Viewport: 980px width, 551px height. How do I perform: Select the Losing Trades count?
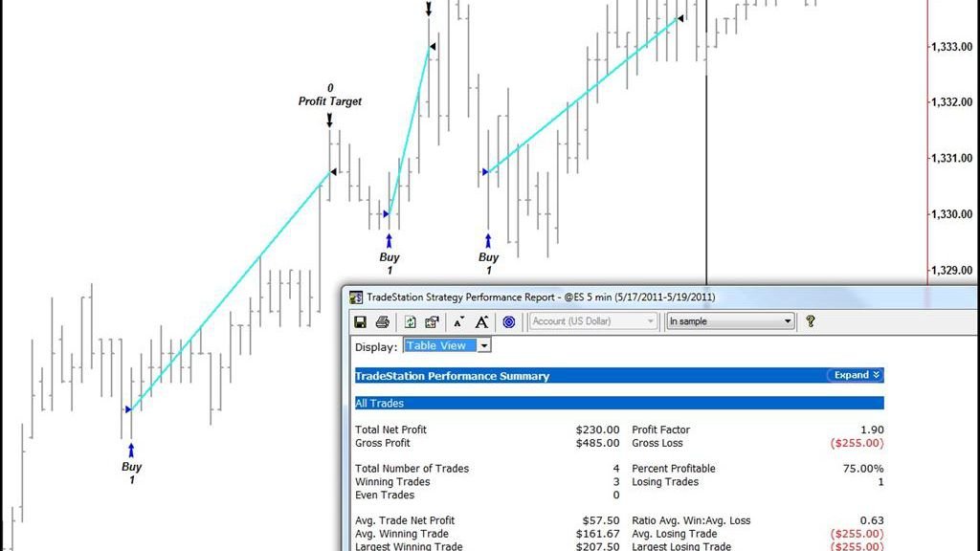point(880,482)
